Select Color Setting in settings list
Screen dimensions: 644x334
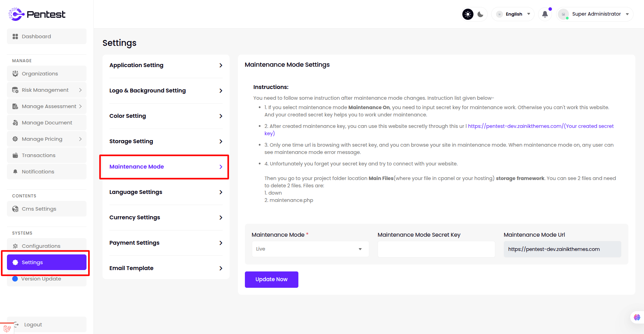166,116
